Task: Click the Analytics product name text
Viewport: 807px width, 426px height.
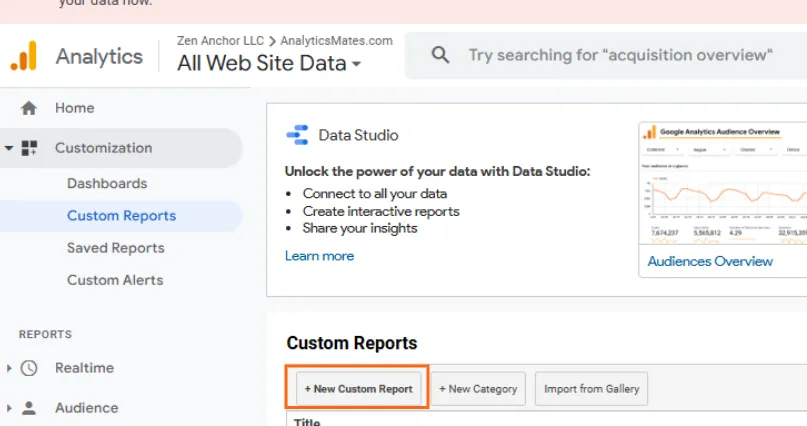Action: point(99,57)
